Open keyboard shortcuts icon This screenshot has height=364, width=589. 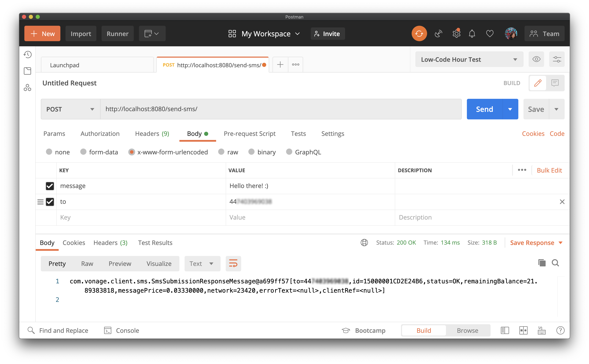click(x=542, y=331)
